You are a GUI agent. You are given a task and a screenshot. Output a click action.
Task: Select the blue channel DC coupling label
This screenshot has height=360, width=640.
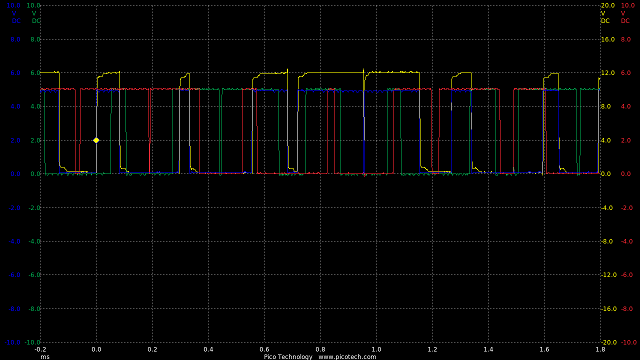click(16, 21)
